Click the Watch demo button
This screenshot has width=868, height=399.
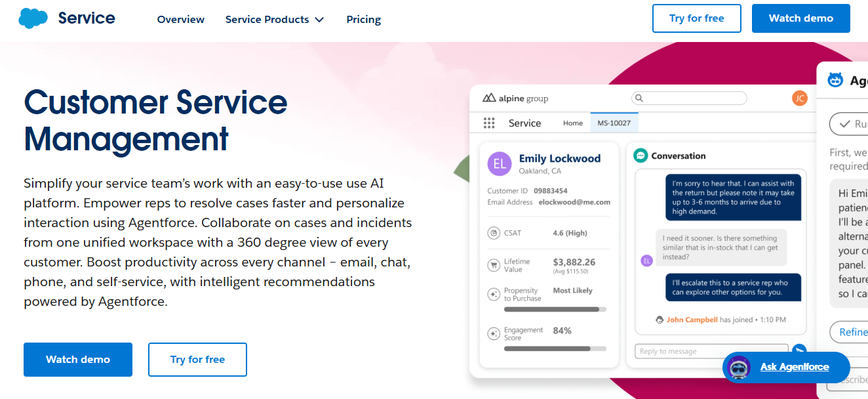click(x=77, y=359)
